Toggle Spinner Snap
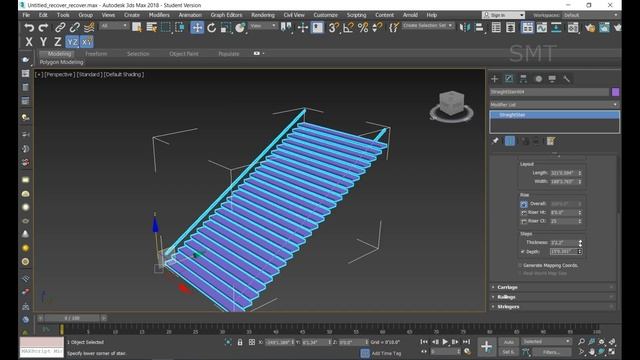The width and height of the screenshot is (640, 360). pos(377,28)
